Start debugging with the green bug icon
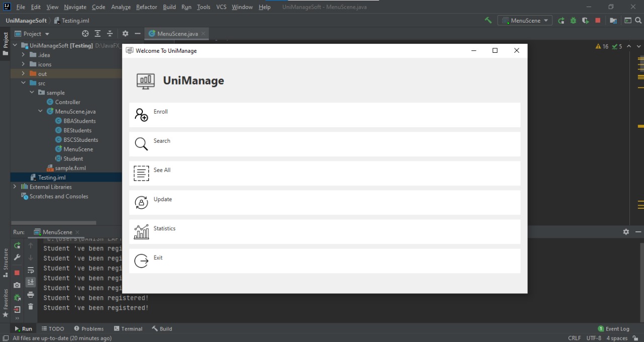Screen dimensions: 644x342 pos(573,21)
